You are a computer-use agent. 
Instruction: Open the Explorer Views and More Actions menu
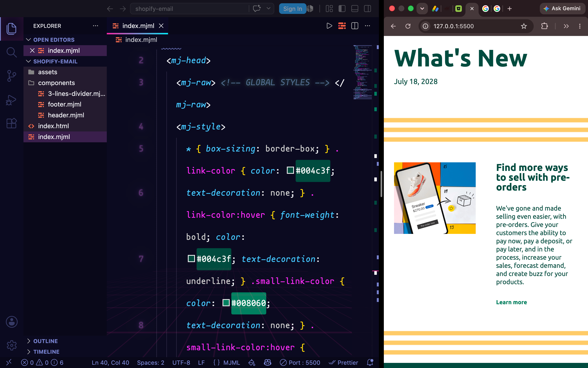click(x=96, y=26)
